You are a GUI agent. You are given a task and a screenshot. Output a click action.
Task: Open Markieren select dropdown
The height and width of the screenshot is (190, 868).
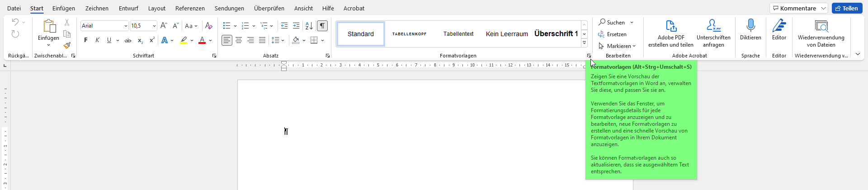pos(617,46)
